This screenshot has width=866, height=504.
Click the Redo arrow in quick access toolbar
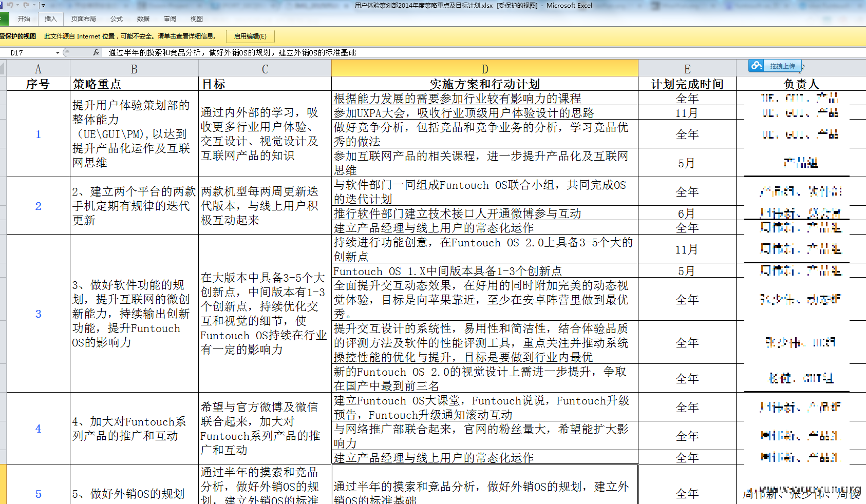click(26, 5)
